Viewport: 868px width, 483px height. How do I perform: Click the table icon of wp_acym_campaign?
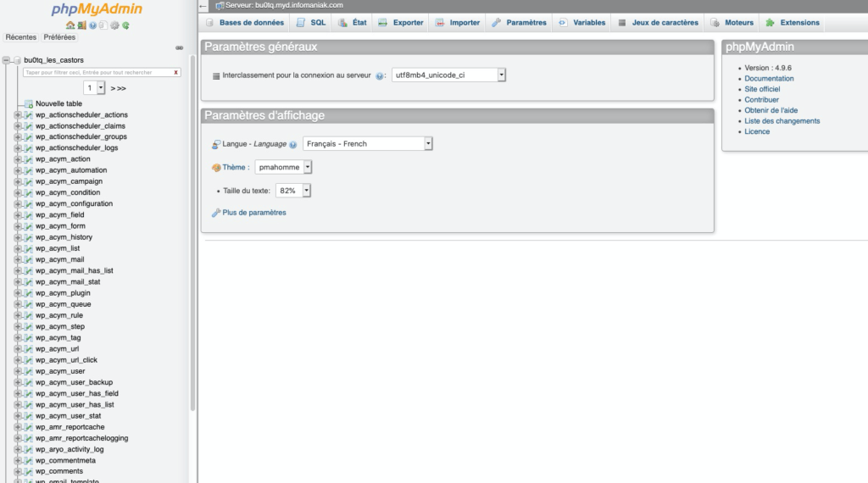29,181
